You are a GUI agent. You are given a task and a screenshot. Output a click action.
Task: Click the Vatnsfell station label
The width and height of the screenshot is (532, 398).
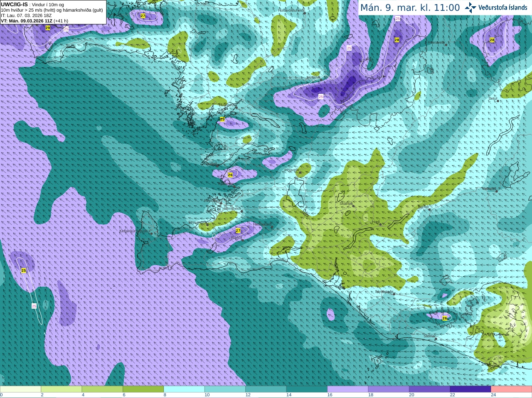pyautogui.click(x=489, y=189)
